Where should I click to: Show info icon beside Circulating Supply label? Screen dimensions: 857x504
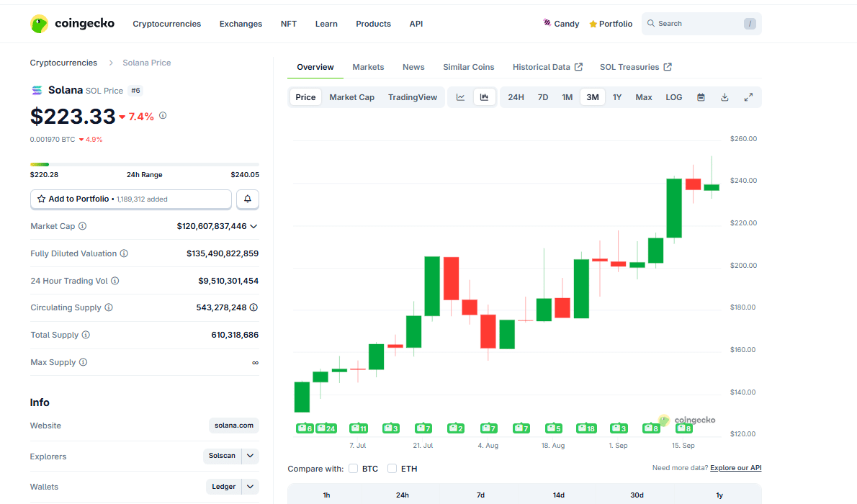(109, 307)
